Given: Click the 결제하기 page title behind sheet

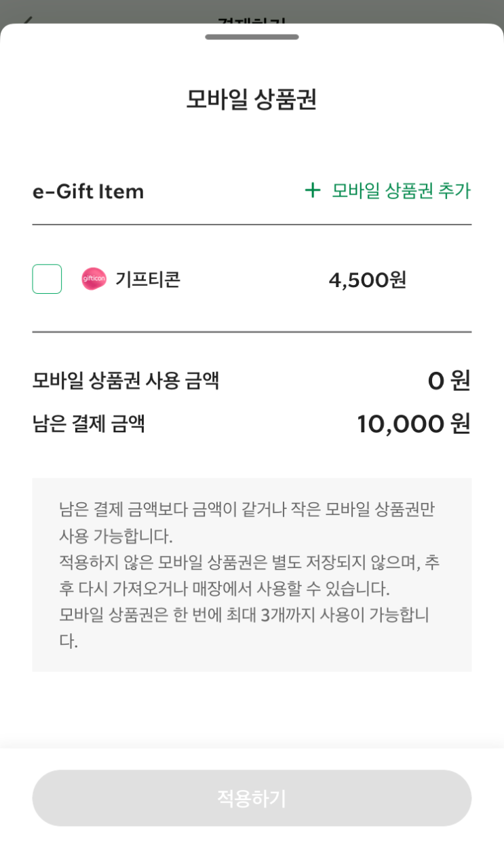Looking at the screenshot, I should coord(252,20).
